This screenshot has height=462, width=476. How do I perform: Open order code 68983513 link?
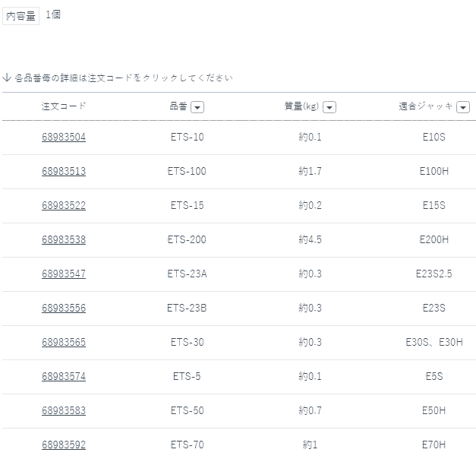click(64, 172)
